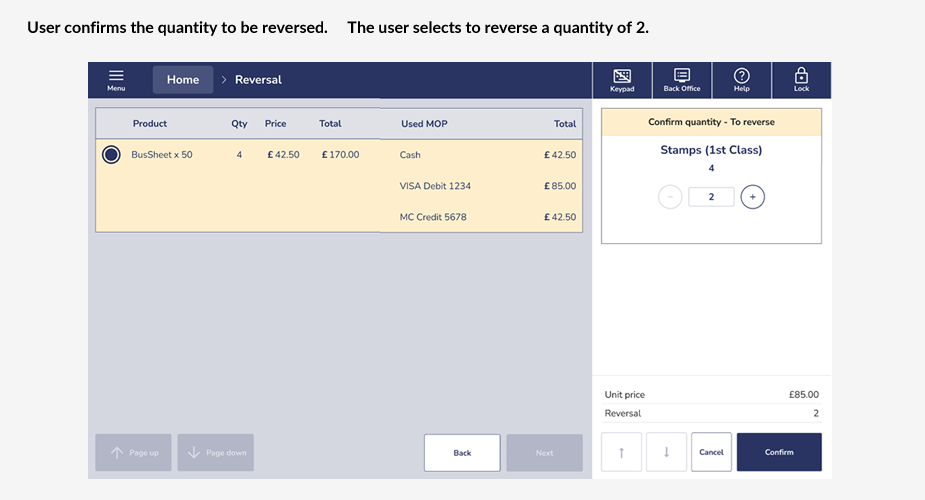Click the Next button
Screen dimensions: 925x500
[544, 453]
